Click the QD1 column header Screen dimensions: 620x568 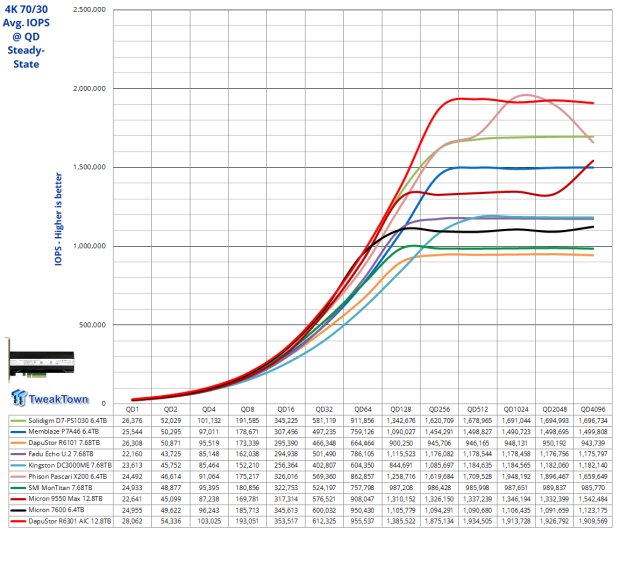pyautogui.click(x=131, y=410)
